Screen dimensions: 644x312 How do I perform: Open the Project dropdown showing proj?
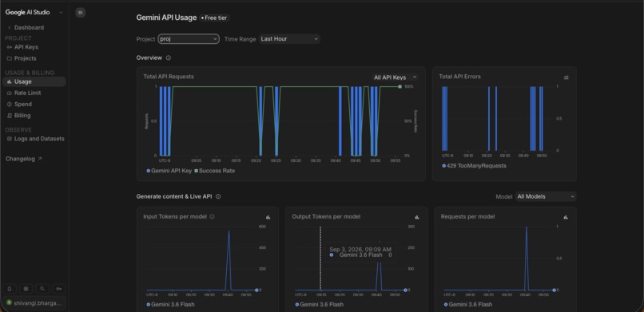(x=189, y=39)
